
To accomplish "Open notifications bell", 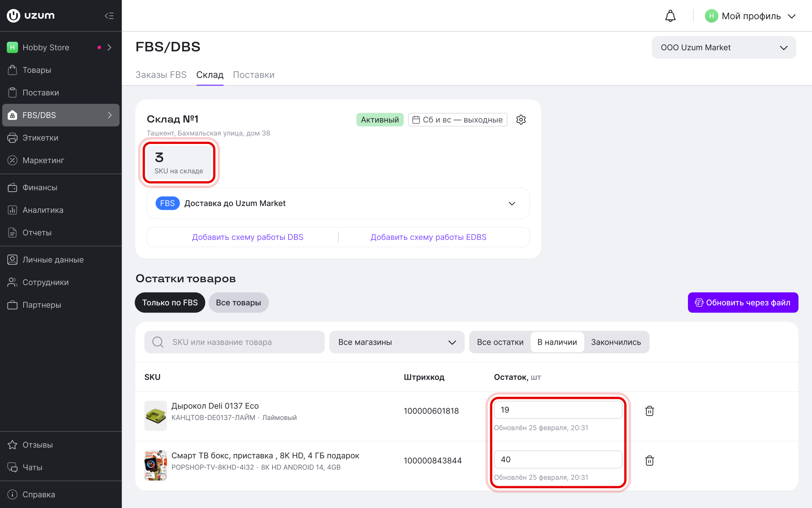I will 670,16.
